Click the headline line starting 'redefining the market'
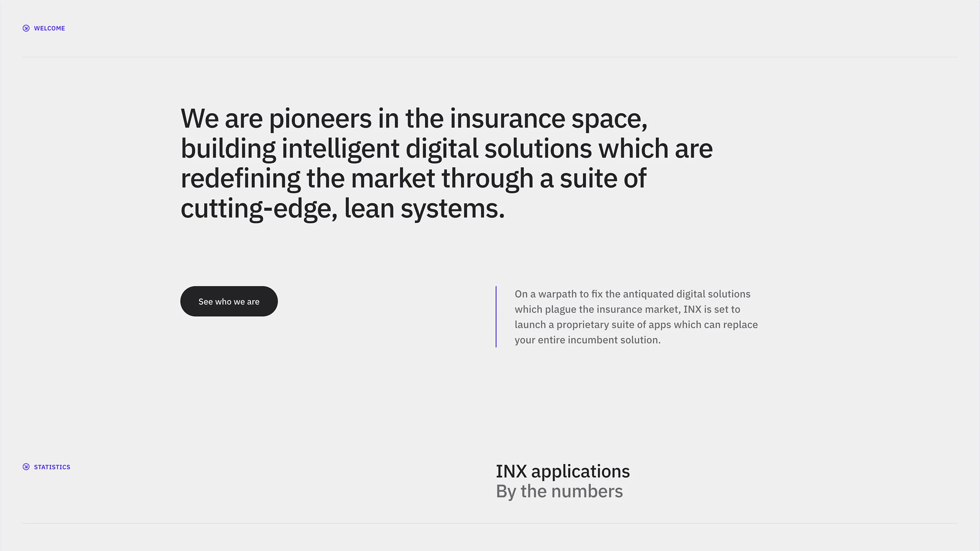Viewport: 980px width, 551px height. [413, 179]
